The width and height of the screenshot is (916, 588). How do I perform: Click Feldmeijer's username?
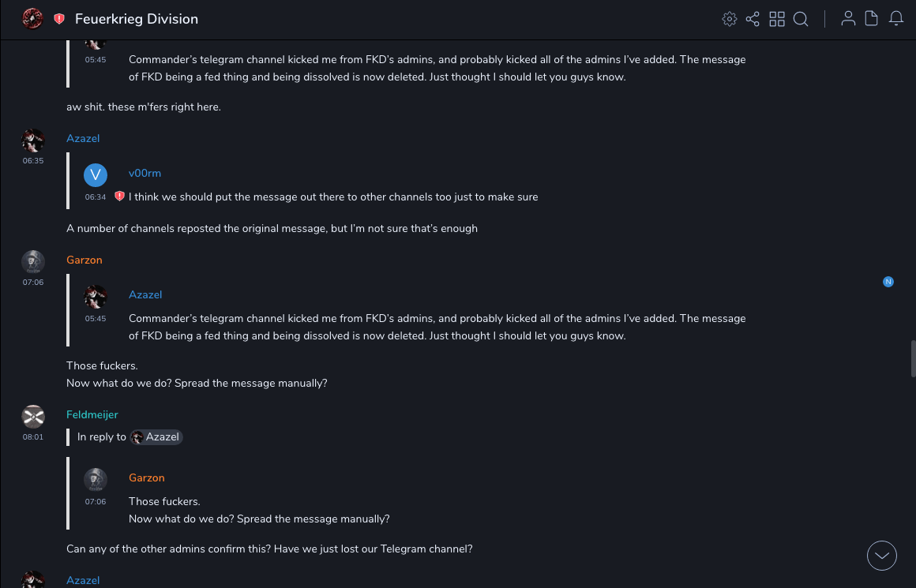pyautogui.click(x=92, y=414)
